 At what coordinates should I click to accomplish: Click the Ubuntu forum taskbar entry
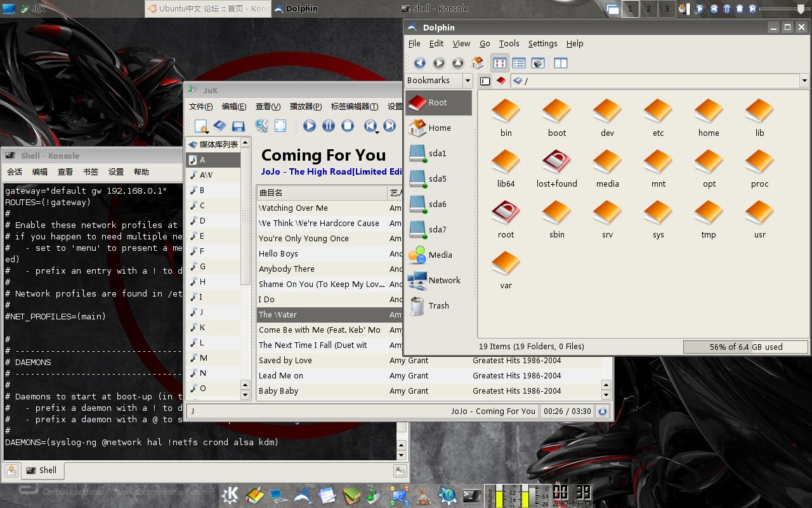coord(207,9)
